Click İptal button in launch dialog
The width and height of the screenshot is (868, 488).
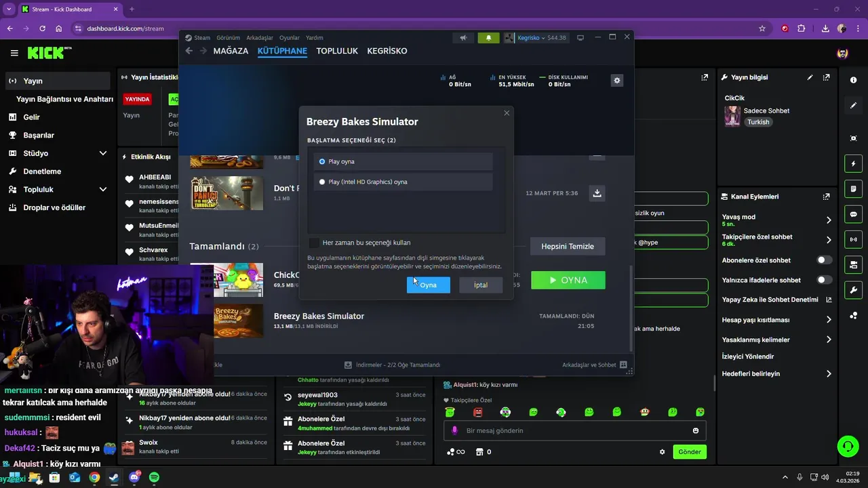point(481,285)
